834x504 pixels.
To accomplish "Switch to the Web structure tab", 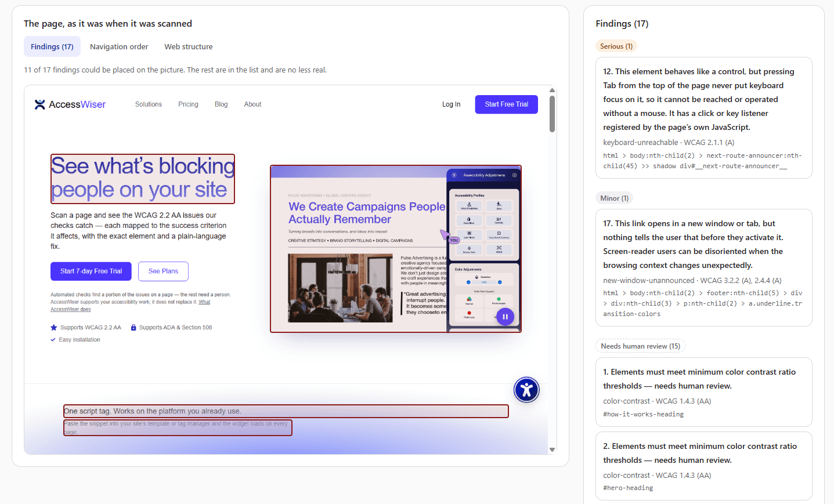I will tap(189, 47).
